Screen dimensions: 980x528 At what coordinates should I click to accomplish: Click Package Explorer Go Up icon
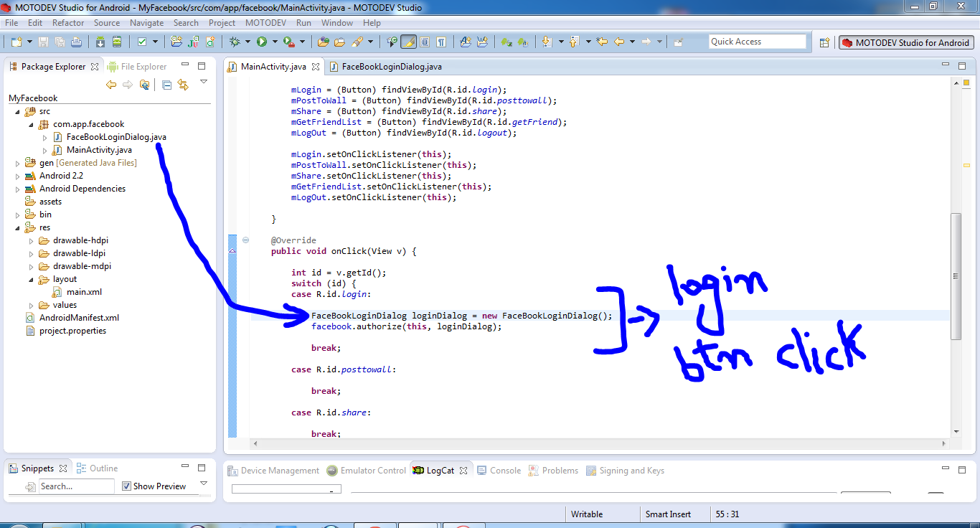coord(144,85)
